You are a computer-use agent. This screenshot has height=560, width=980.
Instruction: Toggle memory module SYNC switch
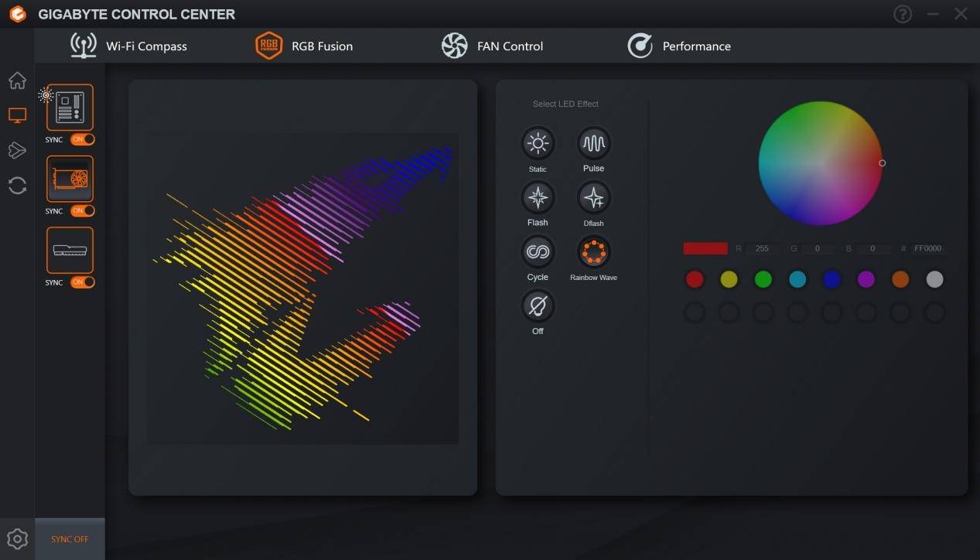(83, 282)
